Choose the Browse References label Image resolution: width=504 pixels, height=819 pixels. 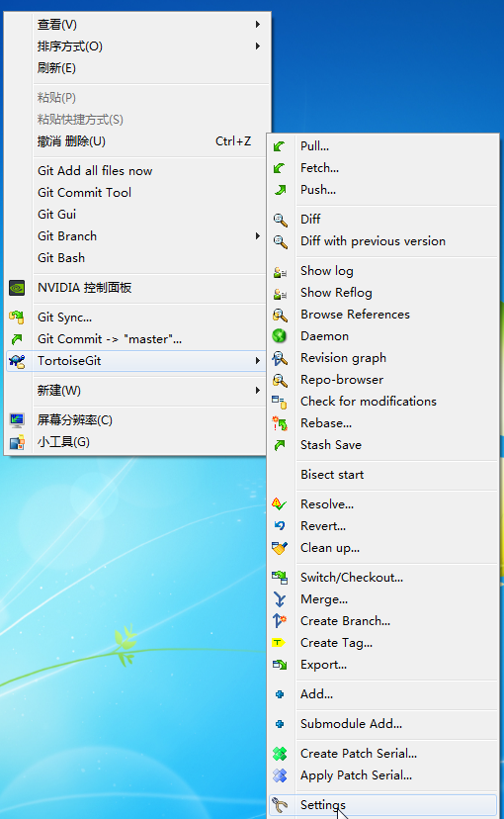[355, 315]
